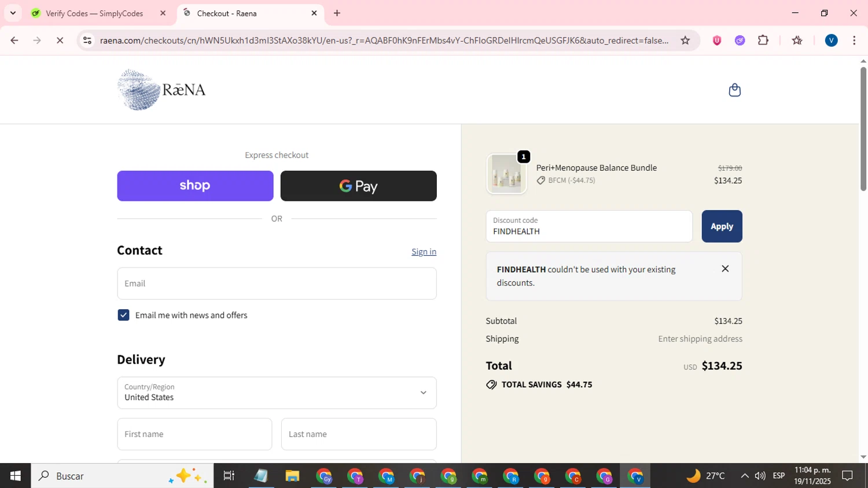
Task: Focus the Email input field
Action: pyautogui.click(x=277, y=284)
